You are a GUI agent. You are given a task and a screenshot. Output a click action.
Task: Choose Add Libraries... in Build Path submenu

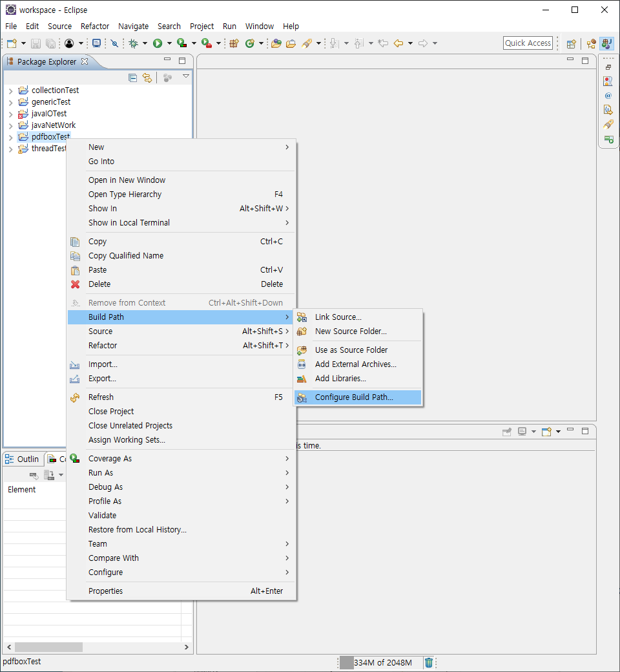click(x=358, y=379)
